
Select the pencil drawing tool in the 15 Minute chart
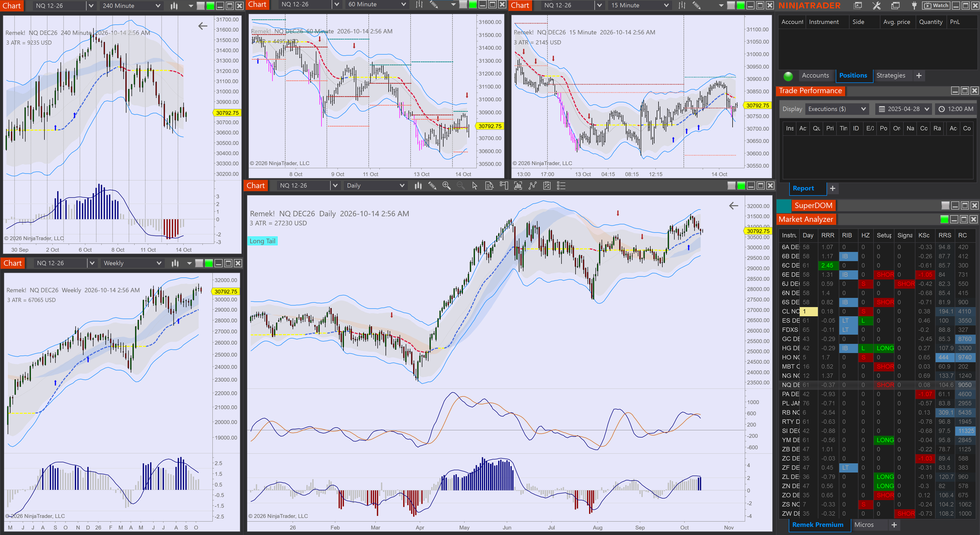(696, 5)
